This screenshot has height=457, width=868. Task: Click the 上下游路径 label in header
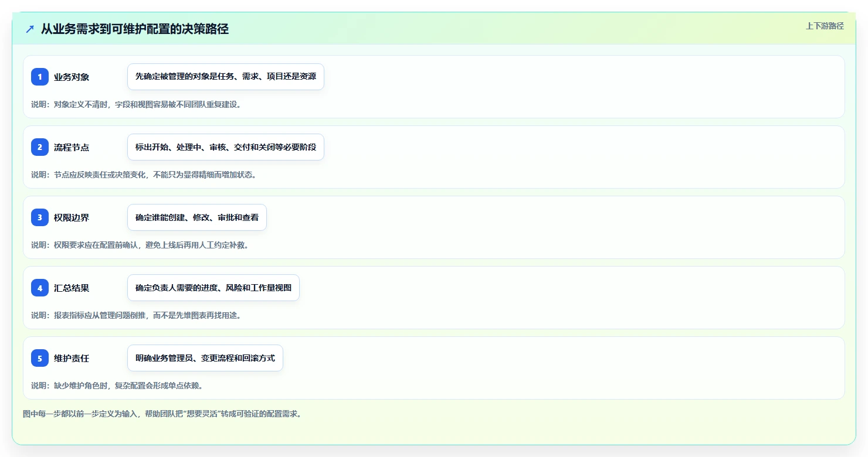(825, 26)
